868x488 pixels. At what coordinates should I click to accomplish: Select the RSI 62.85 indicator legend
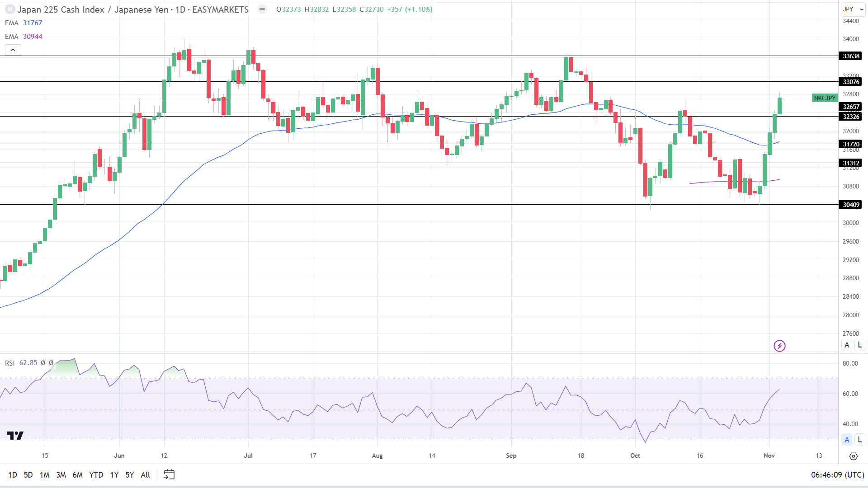point(21,363)
